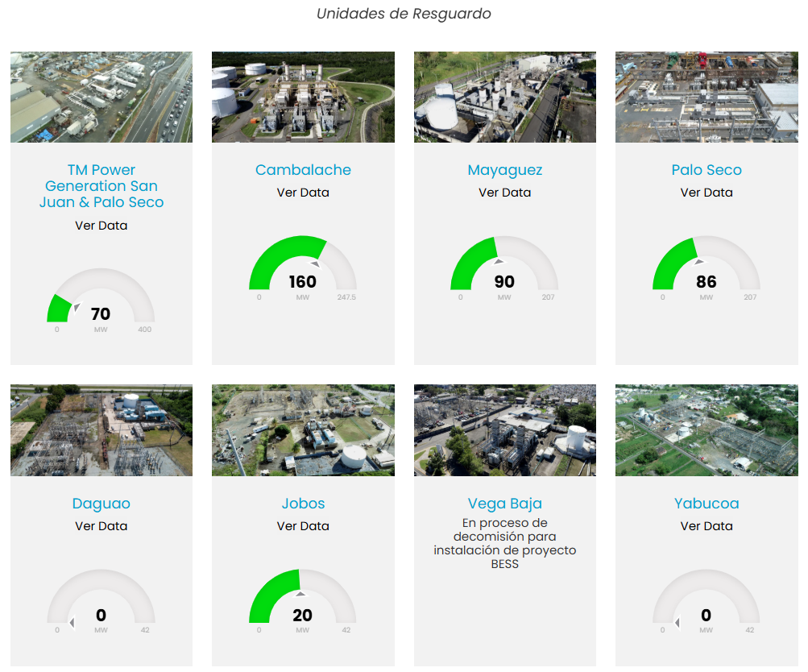Open the Daguao substation aerial image

[102, 430]
